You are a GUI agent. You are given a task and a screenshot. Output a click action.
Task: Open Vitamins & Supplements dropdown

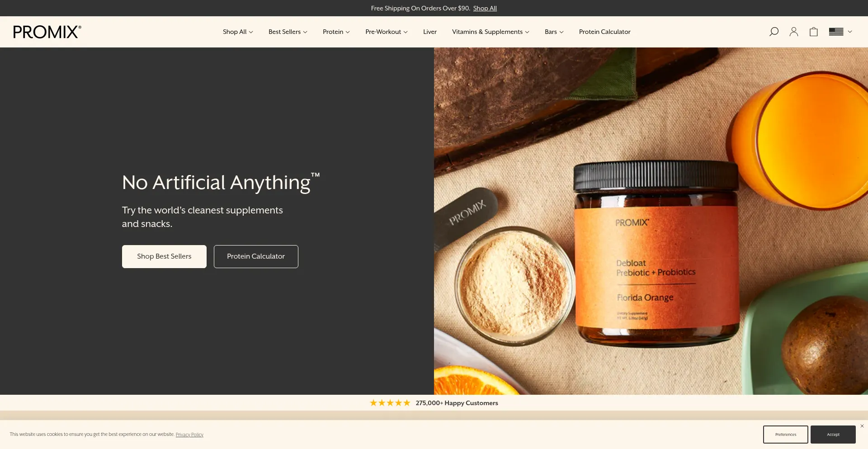tap(491, 32)
